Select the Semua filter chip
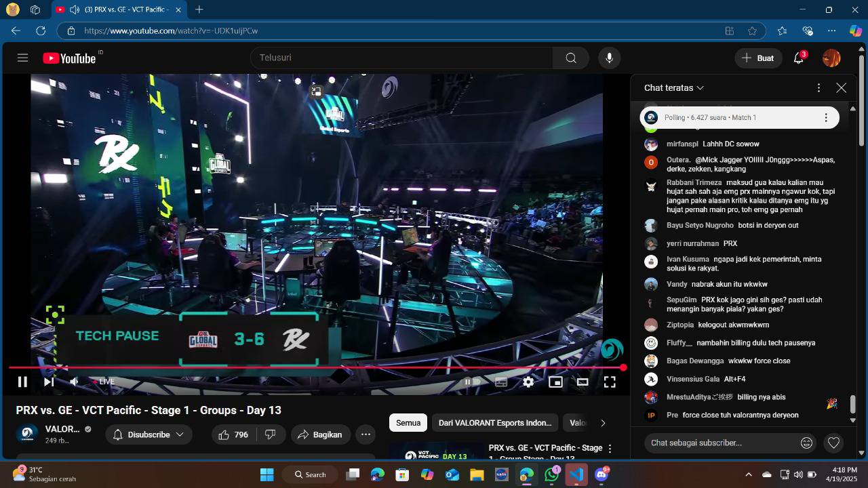The height and width of the screenshot is (488, 868). point(408,423)
